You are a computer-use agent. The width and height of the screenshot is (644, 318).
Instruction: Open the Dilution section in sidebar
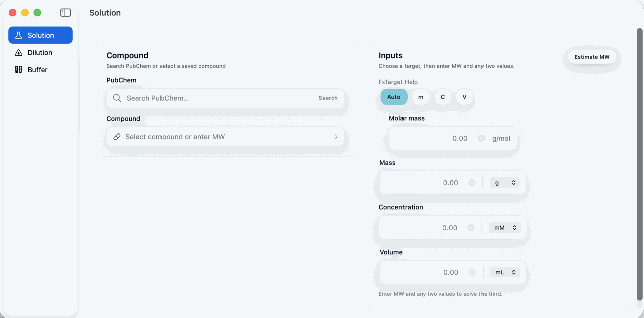point(40,52)
